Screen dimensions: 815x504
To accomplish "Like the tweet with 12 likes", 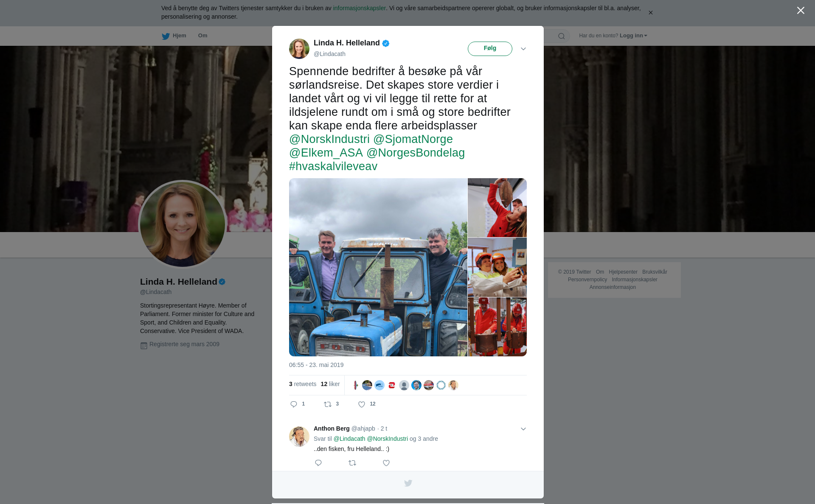I will [362, 404].
